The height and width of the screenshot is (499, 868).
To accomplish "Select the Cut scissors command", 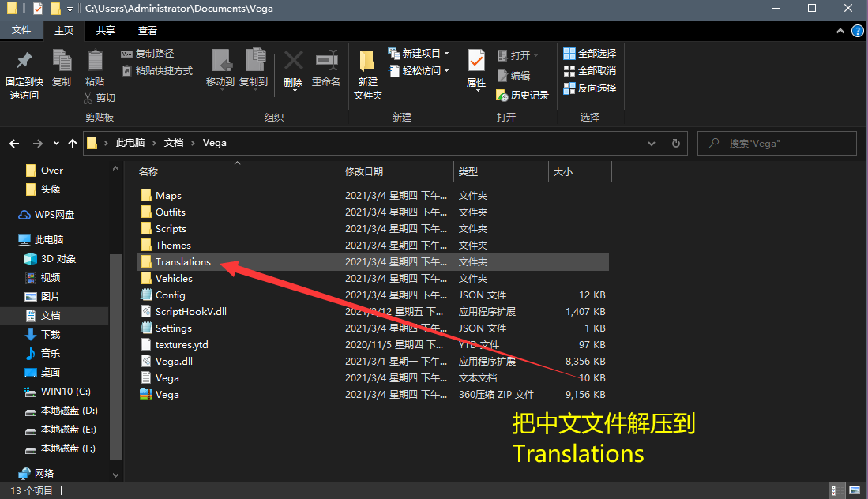I will coord(99,98).
